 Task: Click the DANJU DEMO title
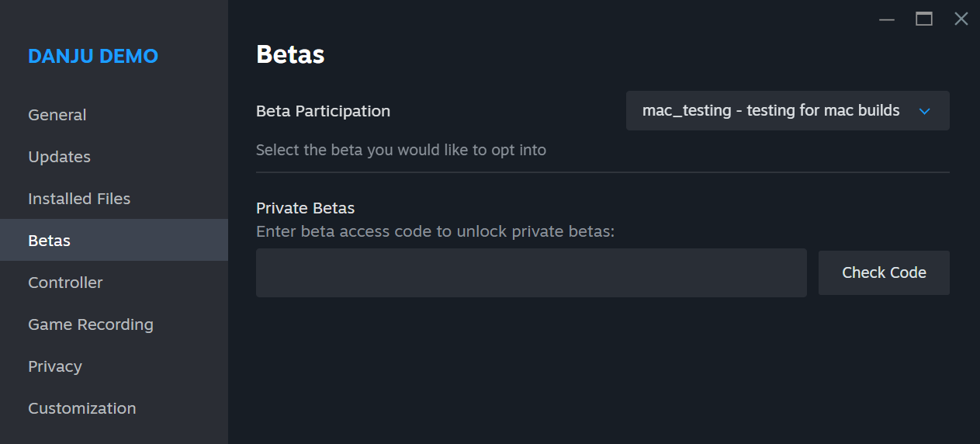click(93, 56)
